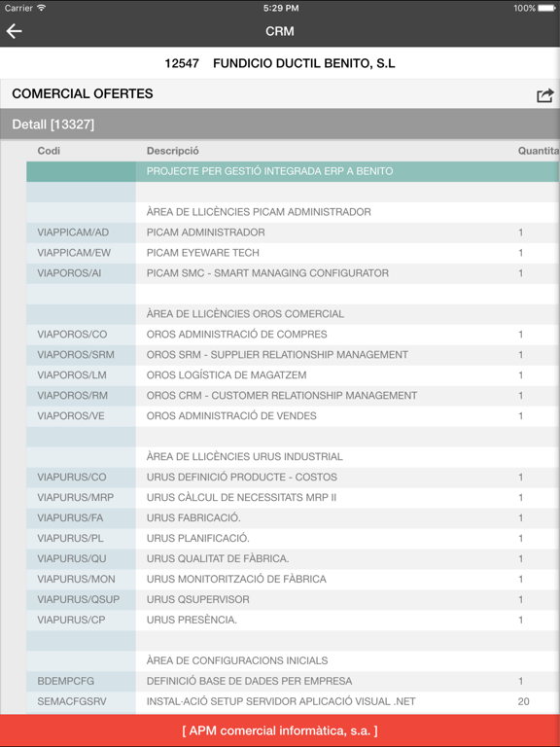The width and height of the screenshot is (560, 747).
Task: Select code VIAPOROS/AI
Action: pyautogui.click(x=69, y=273)
